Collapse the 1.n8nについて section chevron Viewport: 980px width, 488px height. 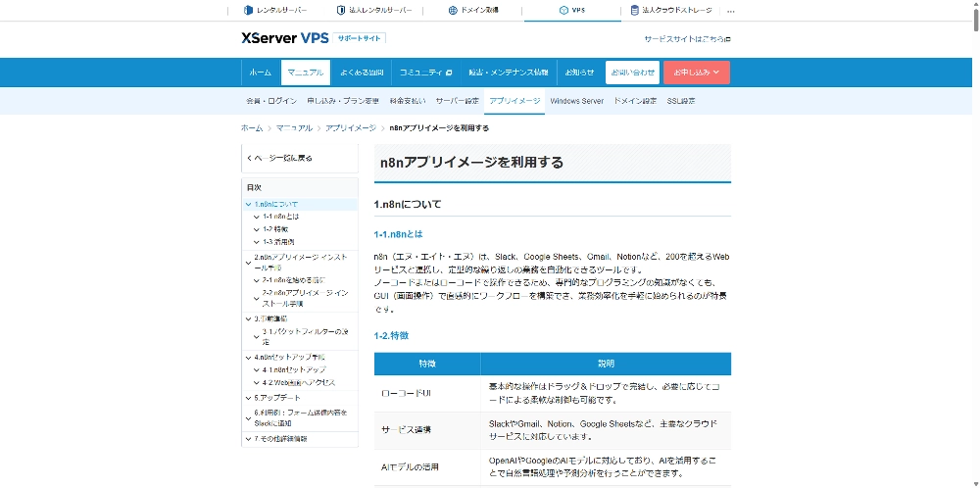click(249, 204)
